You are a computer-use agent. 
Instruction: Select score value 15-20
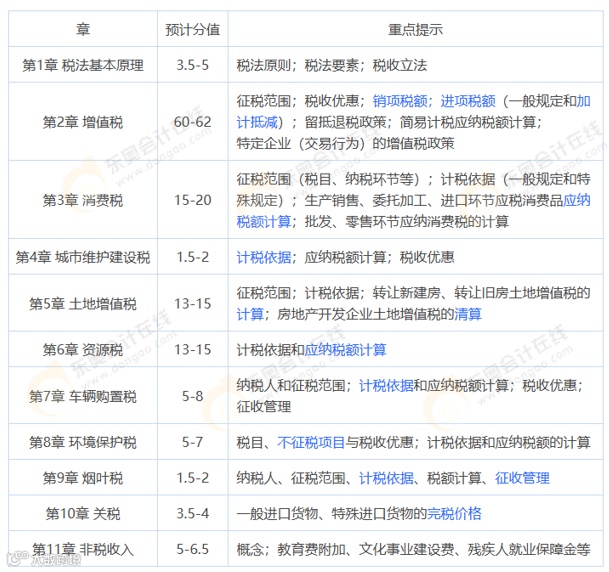[x=193, y=200]
